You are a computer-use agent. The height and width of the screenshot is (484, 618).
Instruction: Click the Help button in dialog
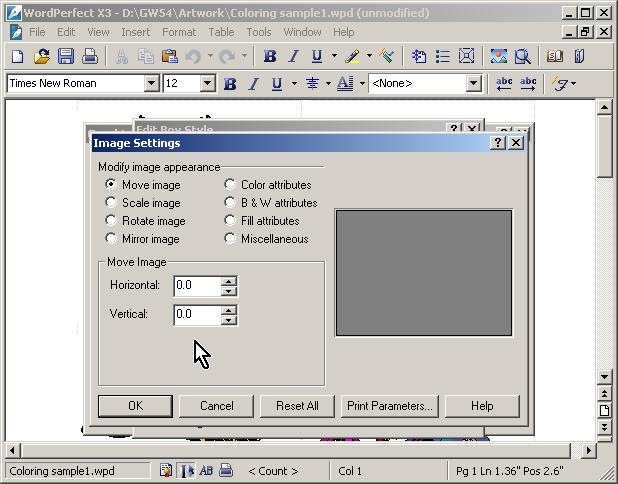click(482, 406)
